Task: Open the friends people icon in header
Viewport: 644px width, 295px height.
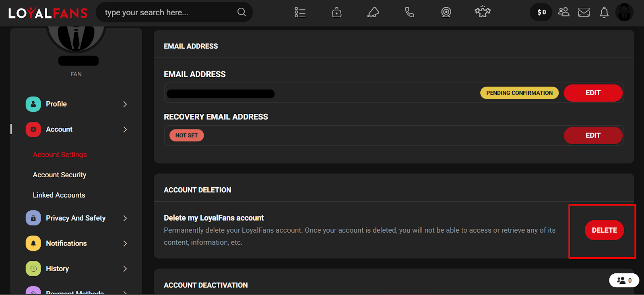Action: coord(563,12)
